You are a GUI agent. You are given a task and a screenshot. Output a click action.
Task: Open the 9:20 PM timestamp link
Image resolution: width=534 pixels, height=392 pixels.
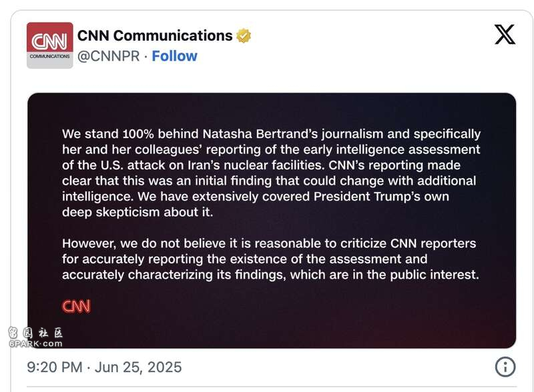coord(55,367)
